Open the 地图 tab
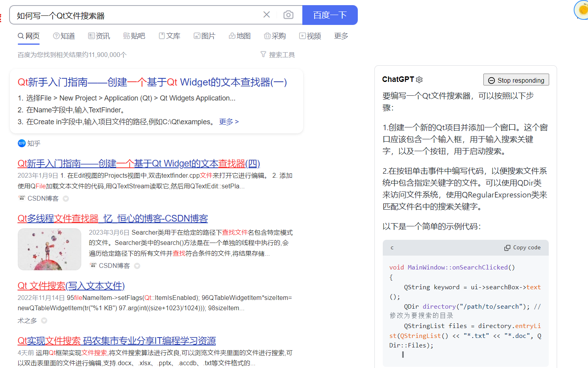This screenshot has width=588, height=368. 240,36
